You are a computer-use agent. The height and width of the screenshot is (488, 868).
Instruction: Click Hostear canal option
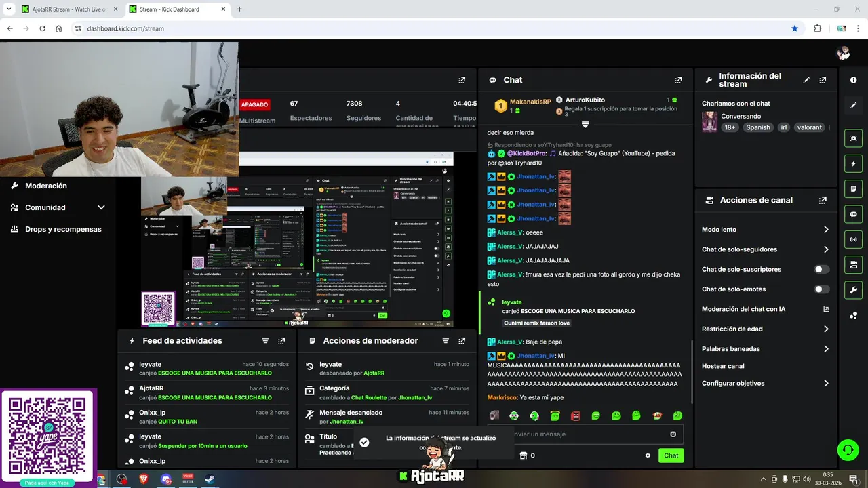[x=723, y=366]
